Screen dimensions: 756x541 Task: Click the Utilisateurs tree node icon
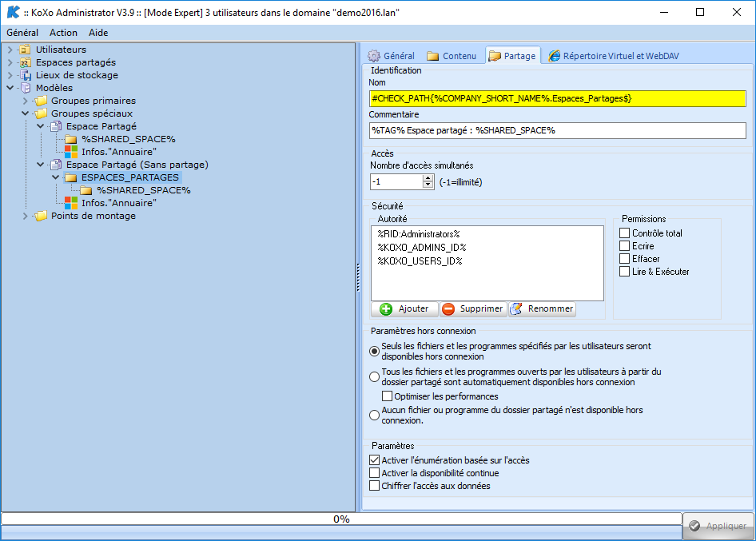pyautogui.click(x=25, y=50)
